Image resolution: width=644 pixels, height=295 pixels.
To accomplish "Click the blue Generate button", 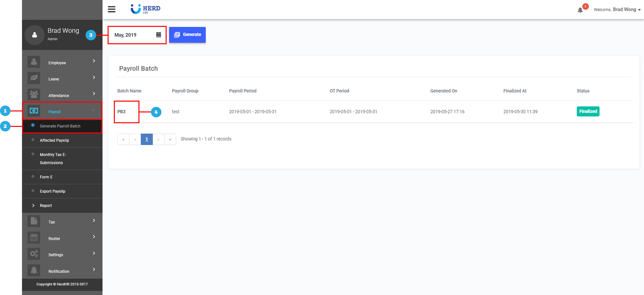I will 187,35.
